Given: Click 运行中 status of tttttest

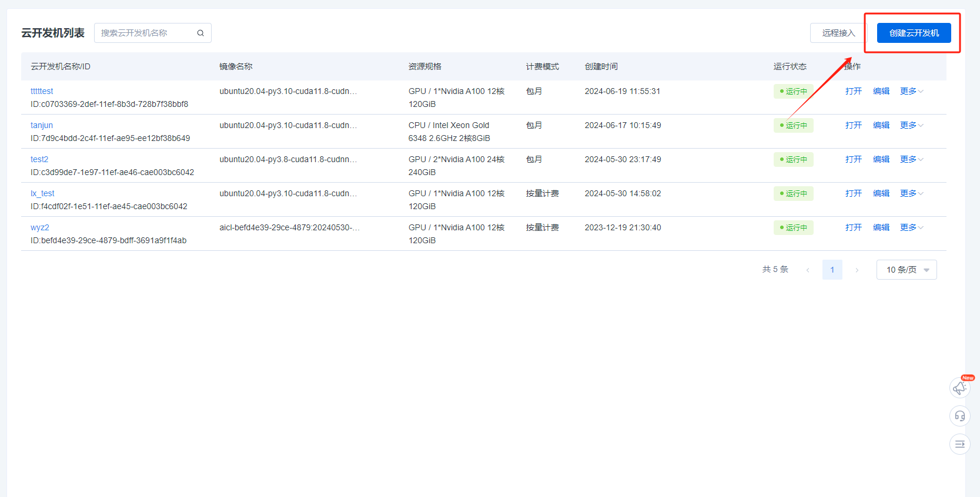Looking at the screenshot, I should [x=794, y=91].
